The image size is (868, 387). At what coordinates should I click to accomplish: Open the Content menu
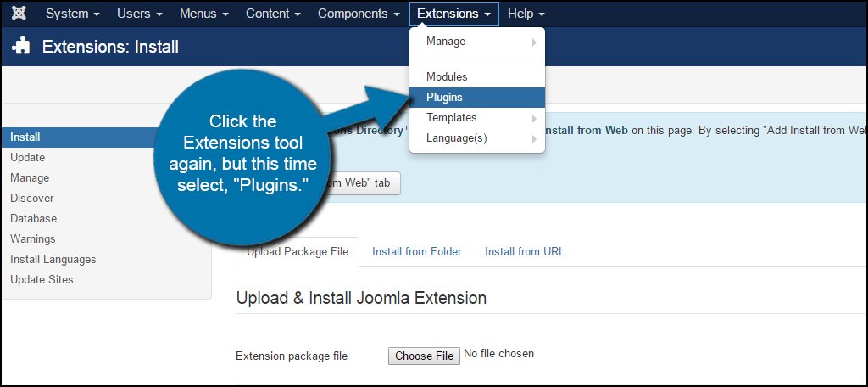(273, 14)
